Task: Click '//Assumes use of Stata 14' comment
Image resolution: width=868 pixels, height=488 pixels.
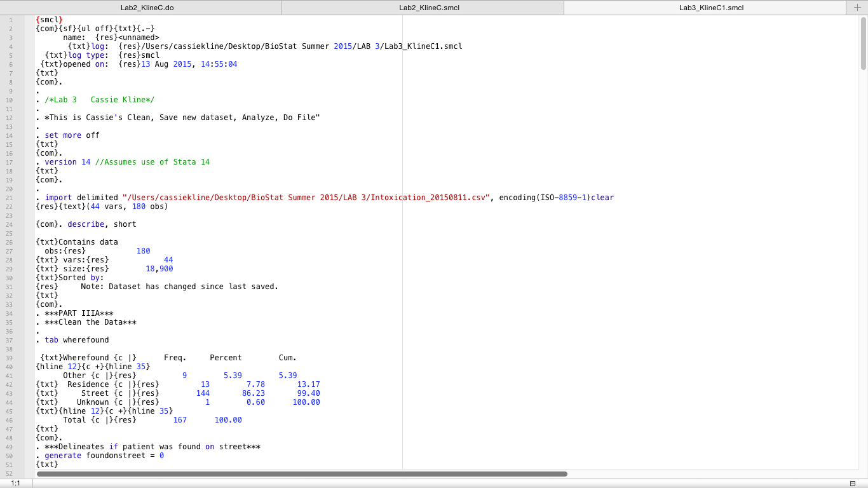Action: (153, 162)
